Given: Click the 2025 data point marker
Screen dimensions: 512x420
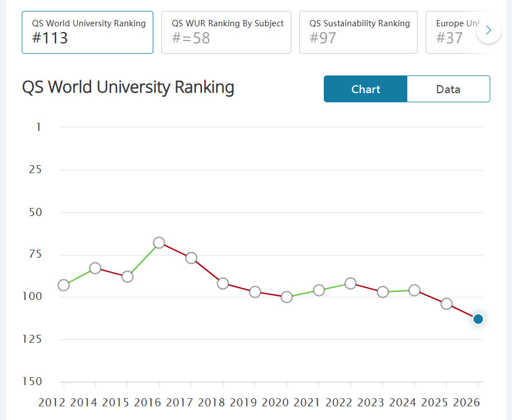Looking at the screenshot, I should [447, 303].
